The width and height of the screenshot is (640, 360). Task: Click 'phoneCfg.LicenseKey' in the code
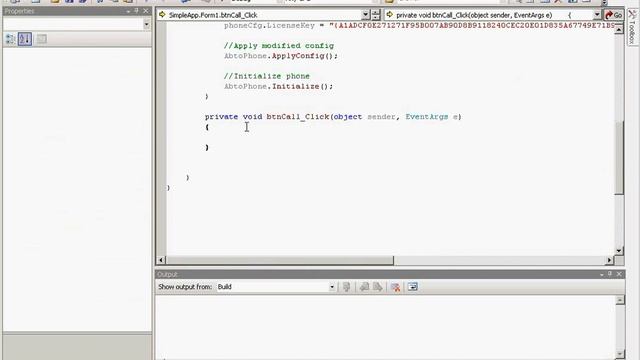tap(269, 26)
